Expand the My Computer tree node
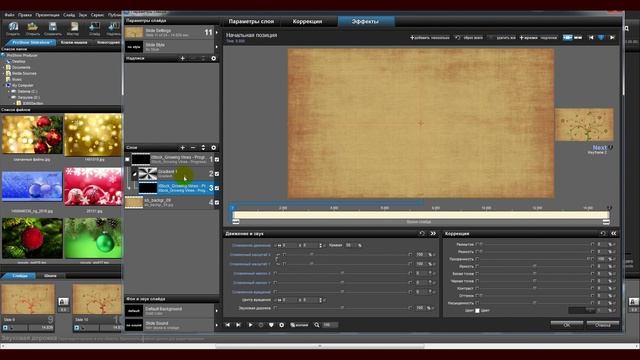 (x=3, y=86)
